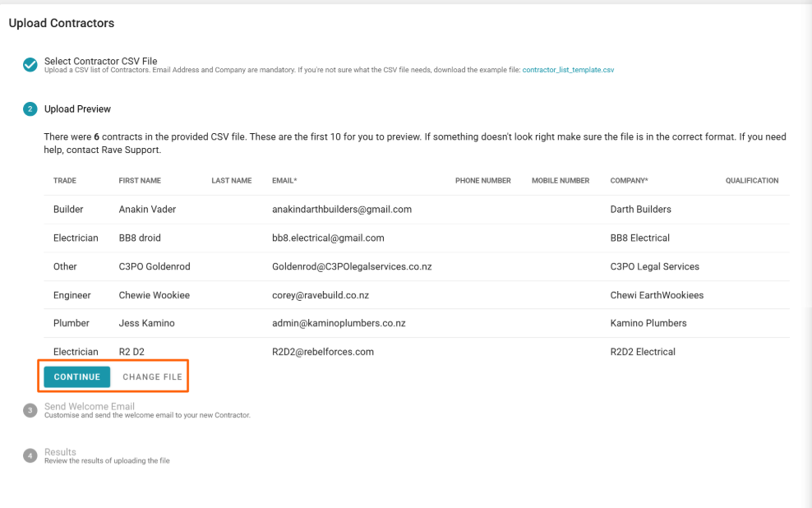
Task: Click the bb8.electrical@gmail.com email cell
Action: point(328,238)
